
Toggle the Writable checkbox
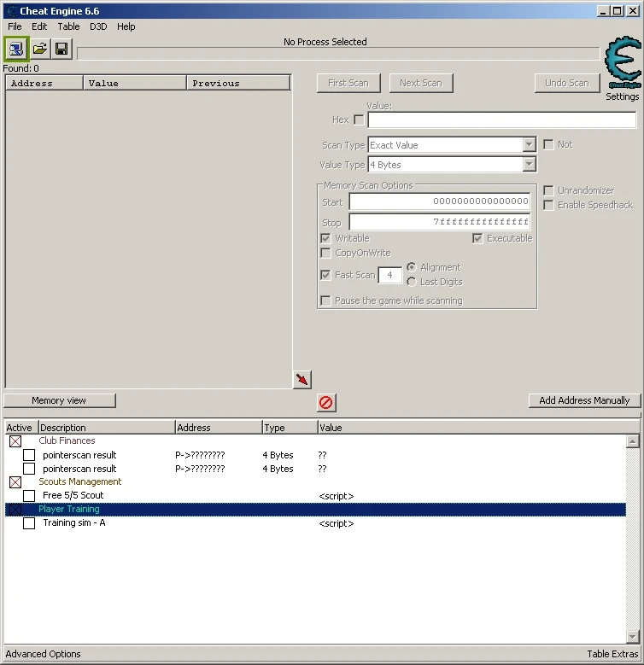(x=325, y=238)
